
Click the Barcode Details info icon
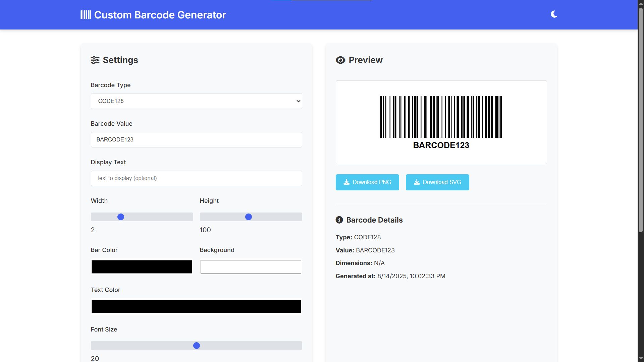[x=339, y=220]
